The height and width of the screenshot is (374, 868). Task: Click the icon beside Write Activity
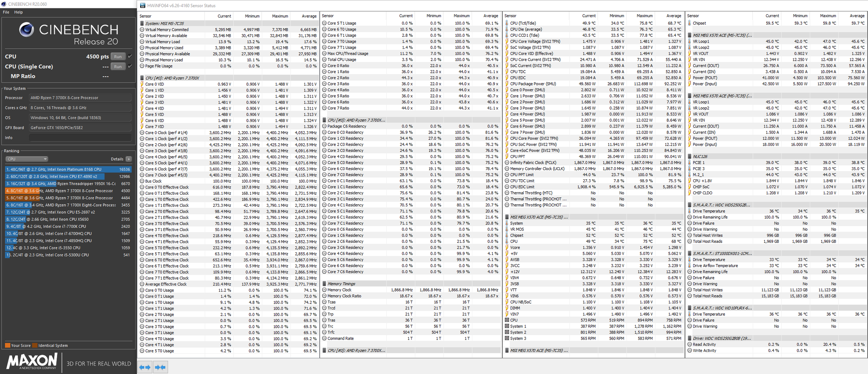click(690, 351)
